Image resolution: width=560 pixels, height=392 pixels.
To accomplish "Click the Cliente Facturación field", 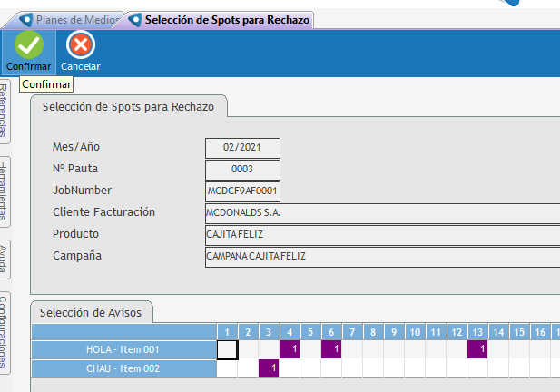I will point(381,212).
